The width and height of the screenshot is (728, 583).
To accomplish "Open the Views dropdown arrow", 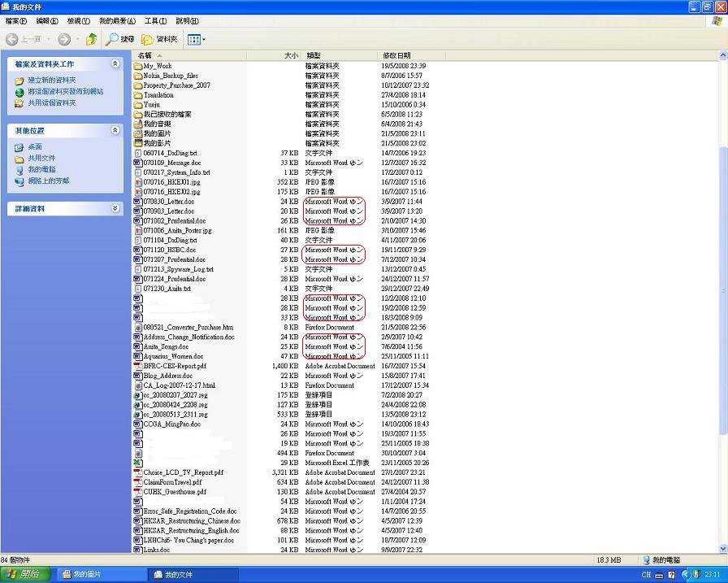I will click(x=204, y=40).
